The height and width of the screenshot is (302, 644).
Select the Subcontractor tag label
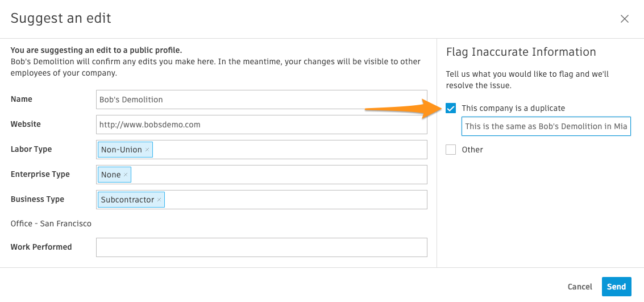(x=127, y=200)
